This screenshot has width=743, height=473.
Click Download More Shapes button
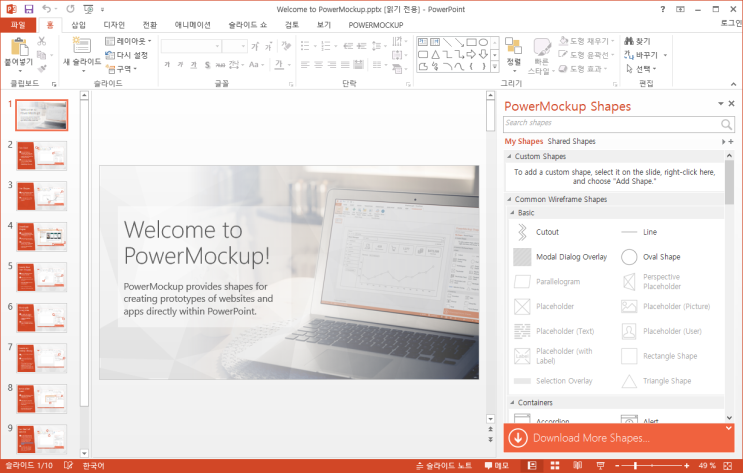(619, 438)
